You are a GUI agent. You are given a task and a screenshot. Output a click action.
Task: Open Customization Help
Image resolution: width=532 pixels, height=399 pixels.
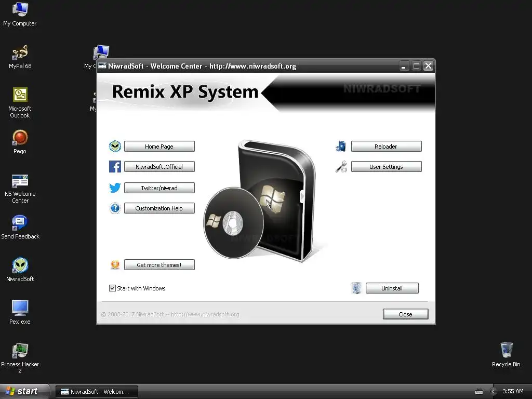[x=159, y=208]
